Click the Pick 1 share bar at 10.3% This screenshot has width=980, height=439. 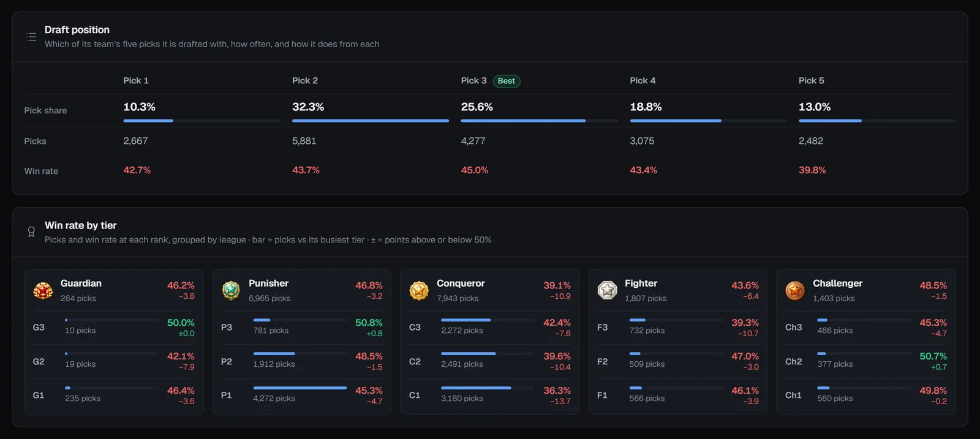coord(202,121)
